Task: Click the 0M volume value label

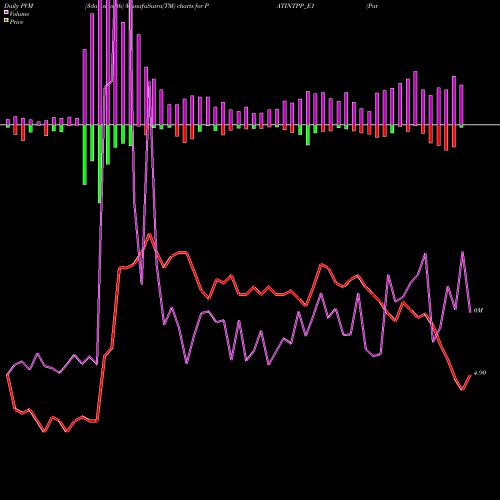Action: click(478, 310)
